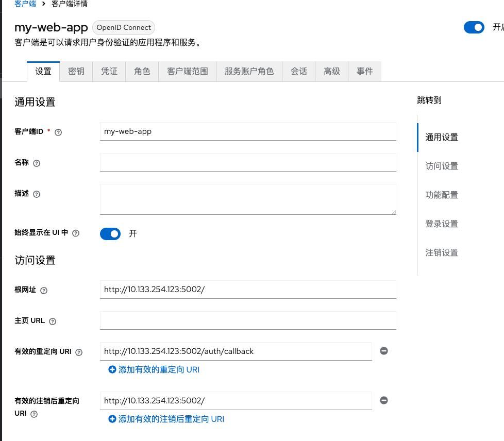Show help for 有效的重定向 URI
The width and height of the screenshot is (504, 441).
[78, 352]
